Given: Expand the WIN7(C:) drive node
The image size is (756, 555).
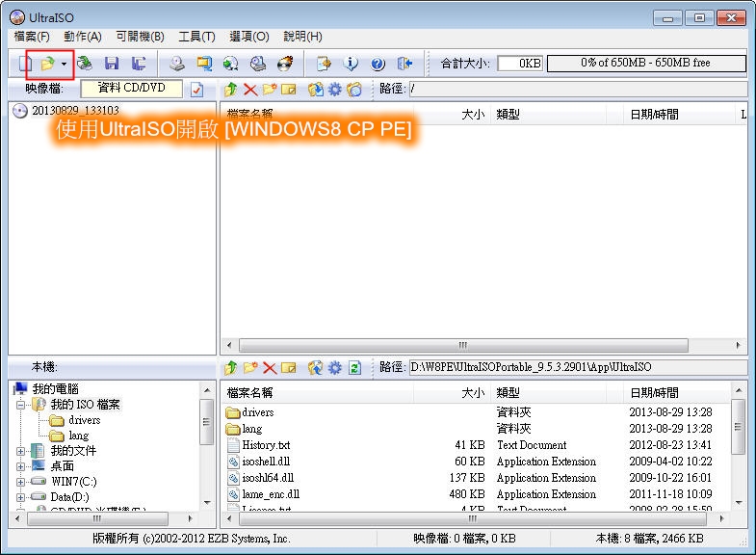Looking at the screenshot, I should pos(20,482).
